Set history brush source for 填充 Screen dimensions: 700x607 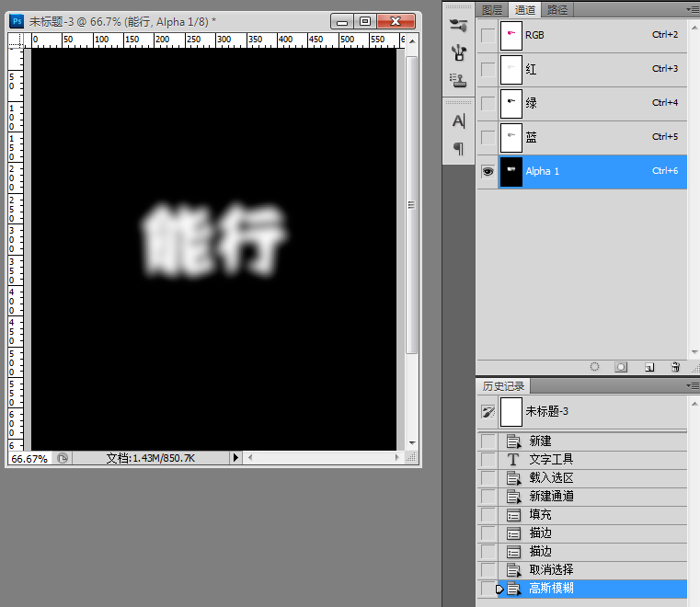coord(488,515)
